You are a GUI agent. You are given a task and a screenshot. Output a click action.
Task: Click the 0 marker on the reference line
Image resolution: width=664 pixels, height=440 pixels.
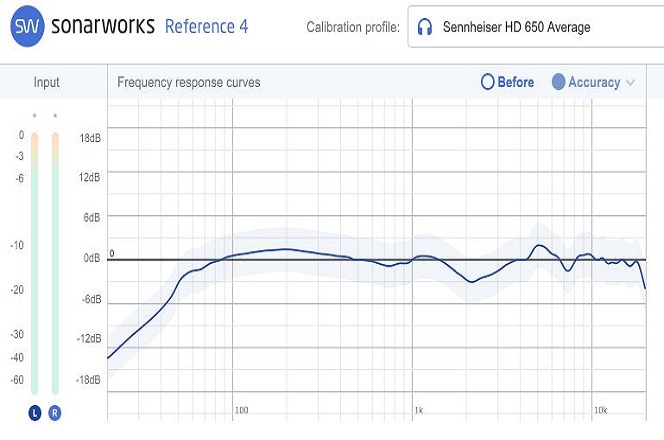click(112, 254)
